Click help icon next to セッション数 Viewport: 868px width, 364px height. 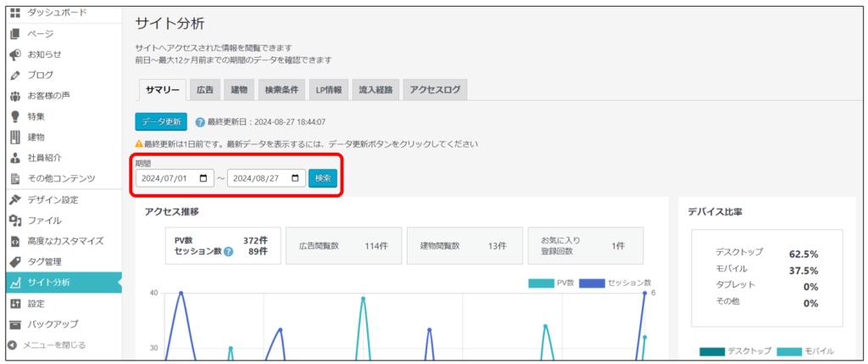[228, 251]
